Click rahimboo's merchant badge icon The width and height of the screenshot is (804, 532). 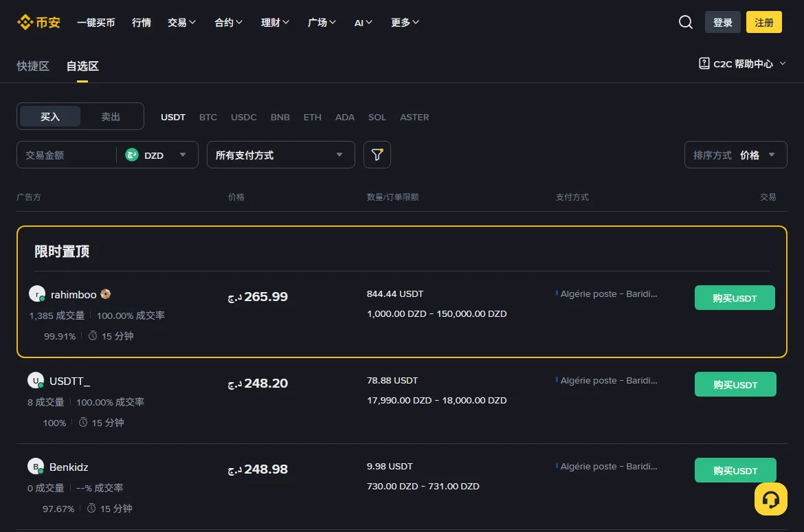click(x=106, y=294)
